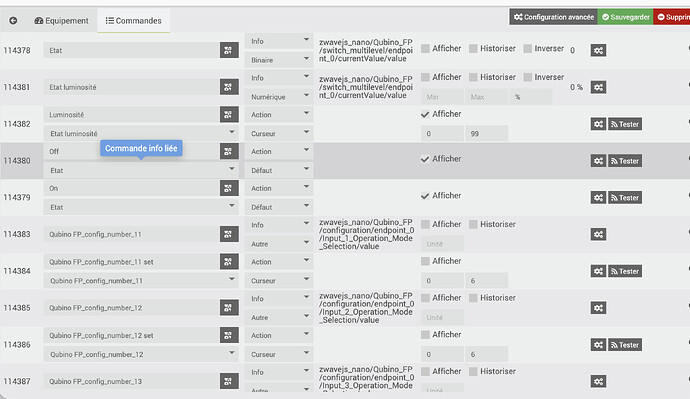Toggle Inverser for the Etat command 114378

[528, 48]
